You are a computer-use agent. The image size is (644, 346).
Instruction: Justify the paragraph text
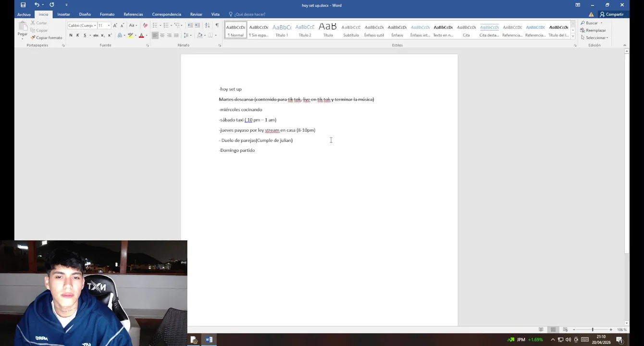[176, 35]
